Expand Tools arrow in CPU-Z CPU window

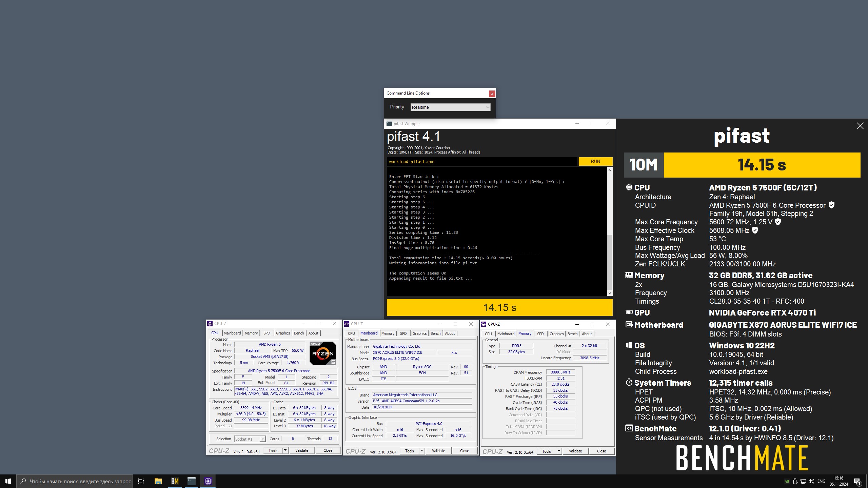(285, 450)
